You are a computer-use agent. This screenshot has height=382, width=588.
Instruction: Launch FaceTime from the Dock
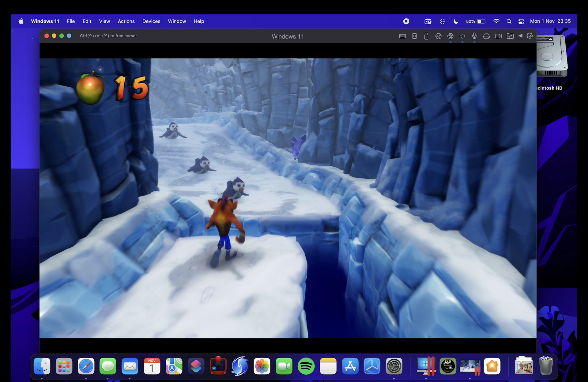(284, 366)
